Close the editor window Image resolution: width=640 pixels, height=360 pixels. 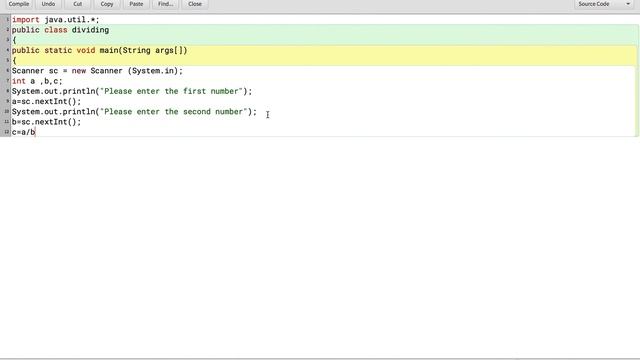pos(195,4)
